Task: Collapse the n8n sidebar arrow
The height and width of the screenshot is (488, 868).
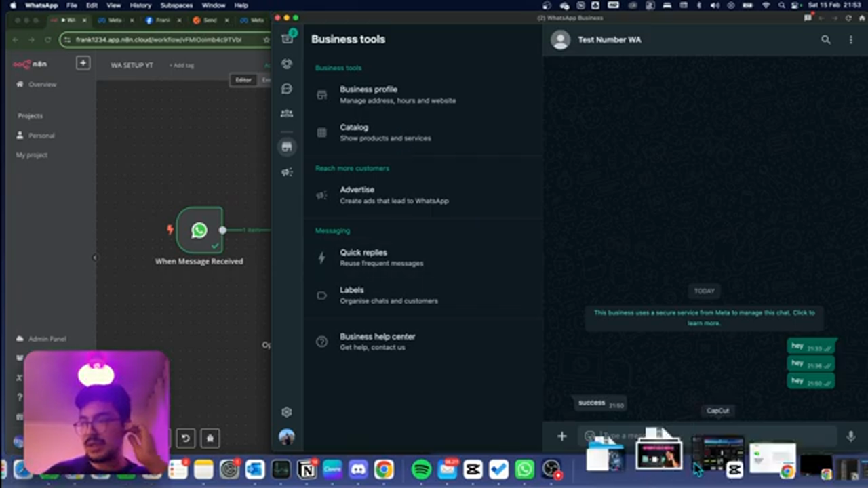Action: click(95, 258)
